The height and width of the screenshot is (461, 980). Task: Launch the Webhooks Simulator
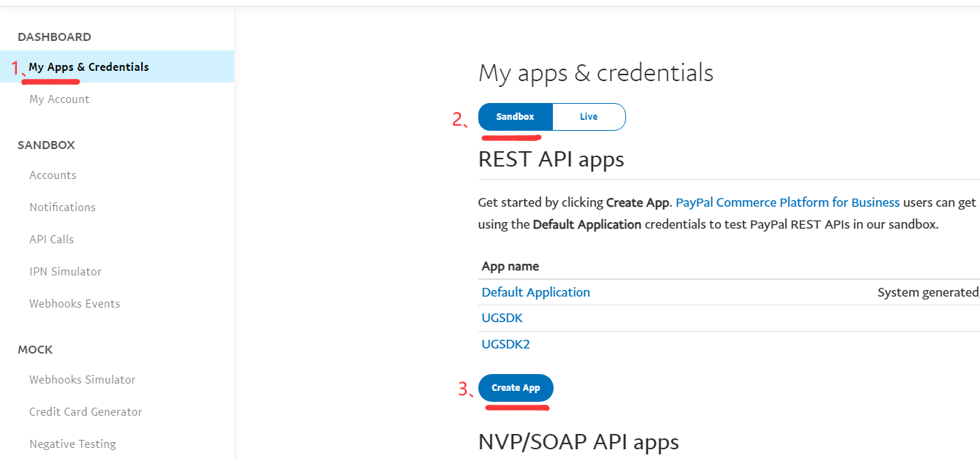[x=82, y=380]
